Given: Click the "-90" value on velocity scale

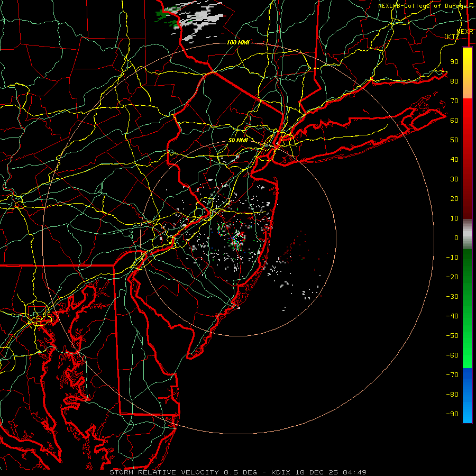Looking at the screenshot, I should [x=452, y=414].
